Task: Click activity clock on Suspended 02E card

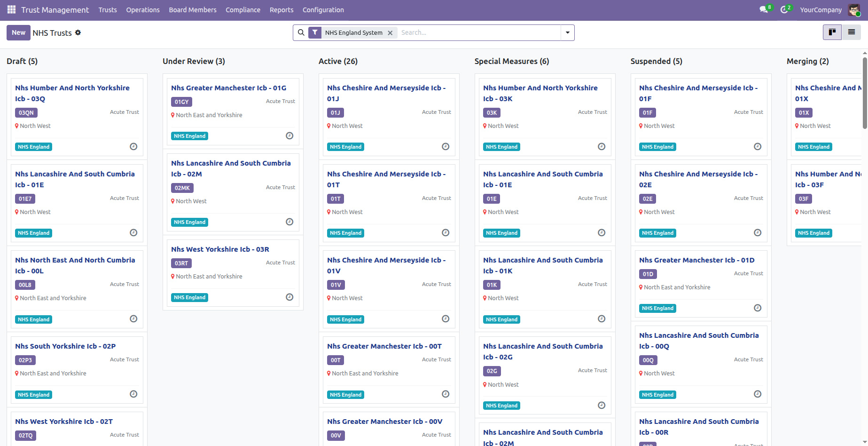Action: coord(758,233)
